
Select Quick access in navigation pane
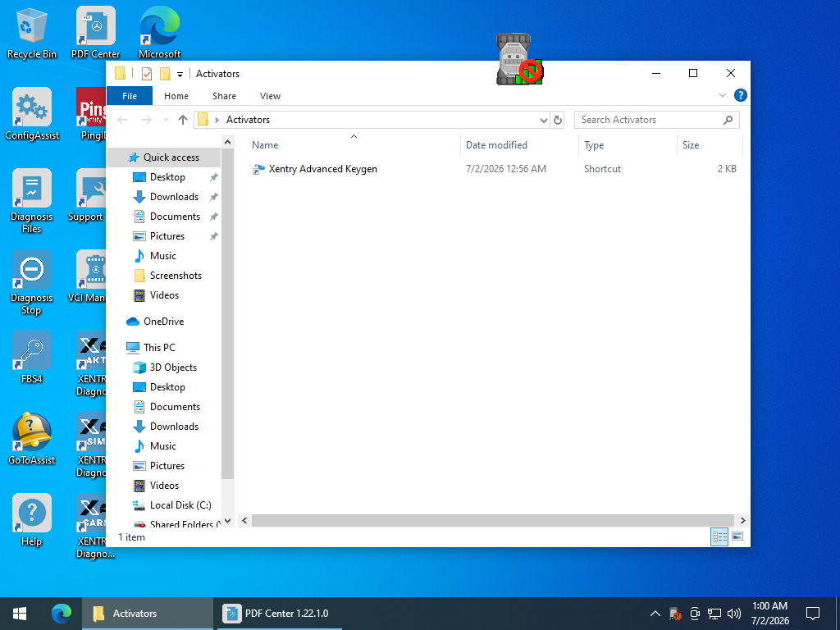164,157
